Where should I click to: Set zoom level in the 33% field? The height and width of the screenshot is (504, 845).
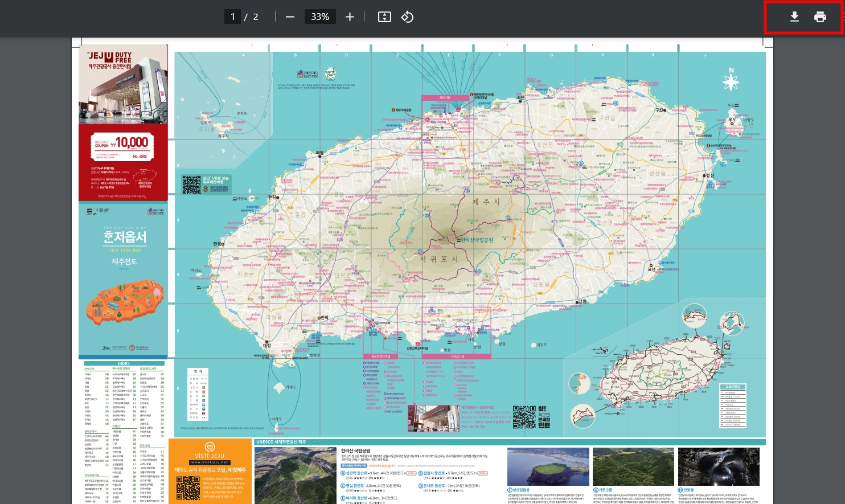coord(320,17)
